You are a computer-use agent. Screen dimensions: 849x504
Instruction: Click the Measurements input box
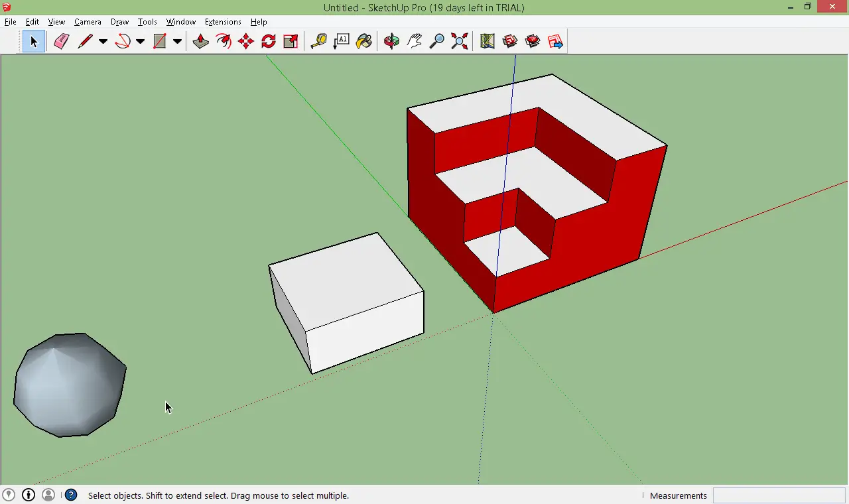pyautogui.click(x=779, y=495)
